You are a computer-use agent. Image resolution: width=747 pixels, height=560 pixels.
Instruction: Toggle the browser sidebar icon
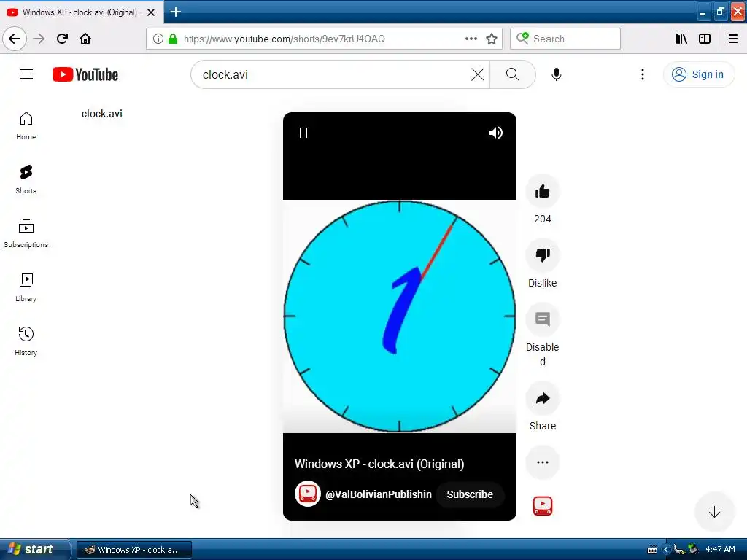[x=705, y=39]
